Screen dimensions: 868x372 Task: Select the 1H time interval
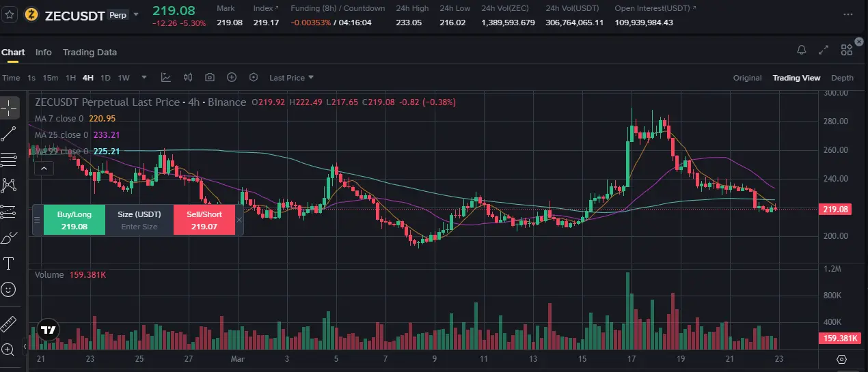pyautogui.click(x=70, y=78)
